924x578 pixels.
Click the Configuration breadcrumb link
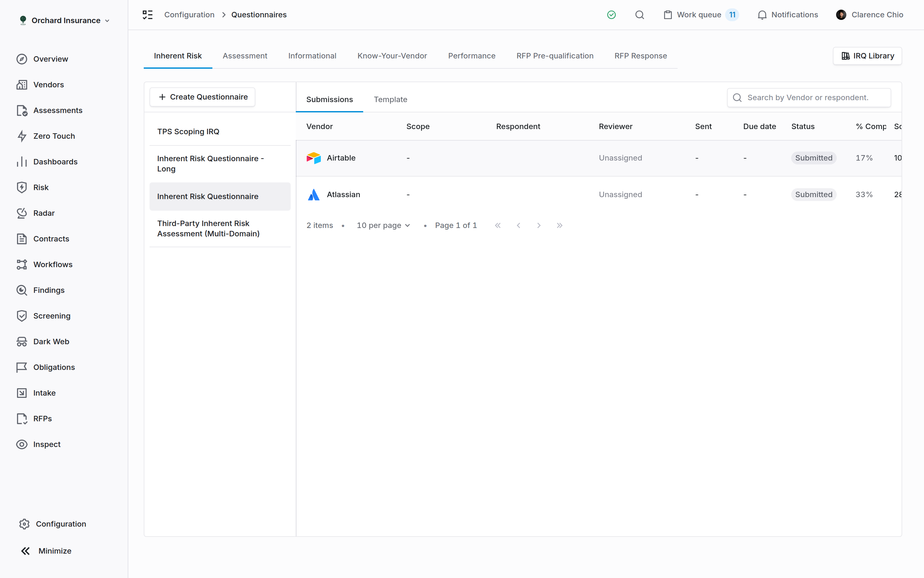189,14
